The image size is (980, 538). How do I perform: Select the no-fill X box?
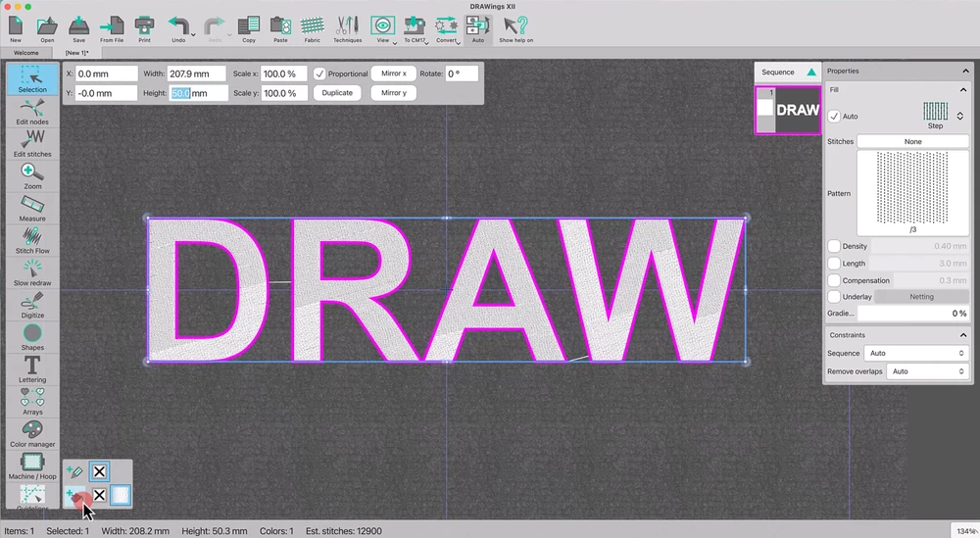pyautogui.click(x=99, y=496)
